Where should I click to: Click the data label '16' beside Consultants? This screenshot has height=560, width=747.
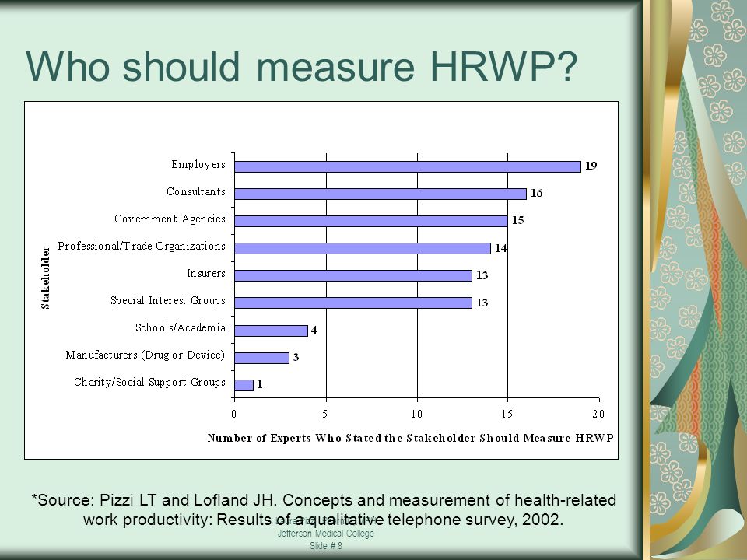tap(537, 193)
